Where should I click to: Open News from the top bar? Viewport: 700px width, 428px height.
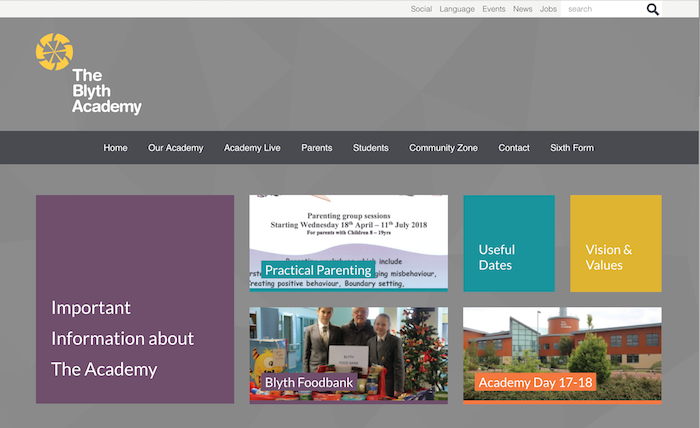(523, 9)
